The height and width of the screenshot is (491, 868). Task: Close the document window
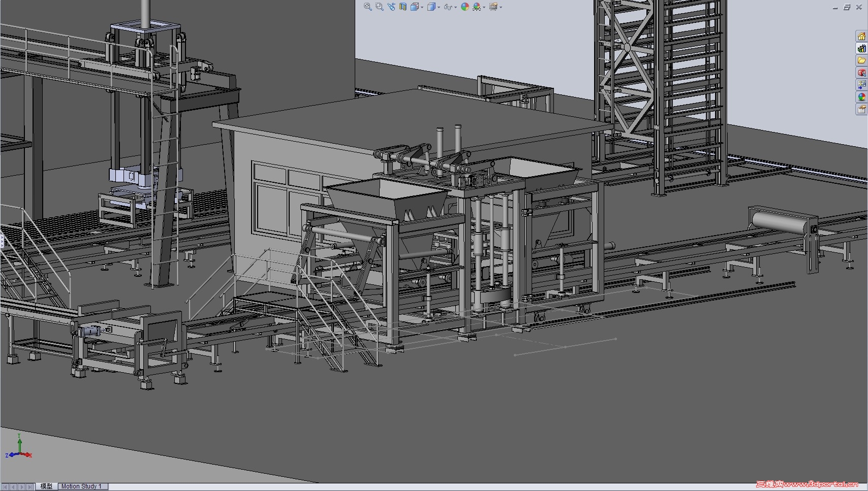[859, 7]
